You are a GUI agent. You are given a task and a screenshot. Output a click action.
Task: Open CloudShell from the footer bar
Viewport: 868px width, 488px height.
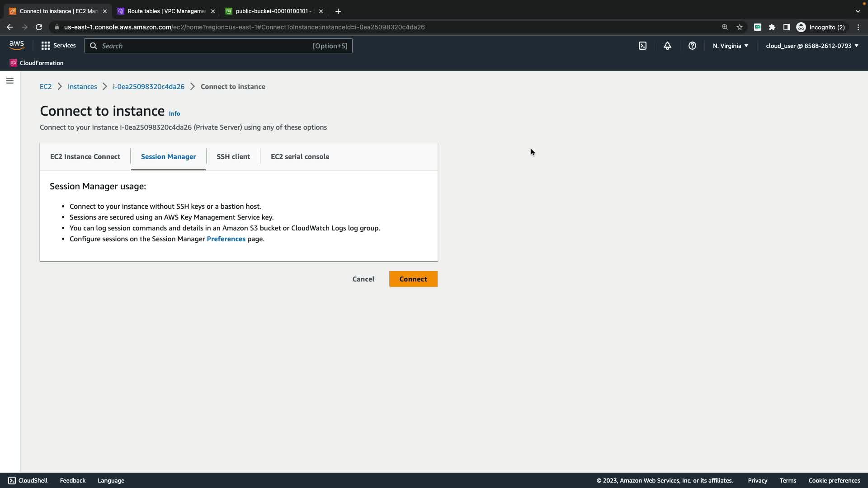28,480
